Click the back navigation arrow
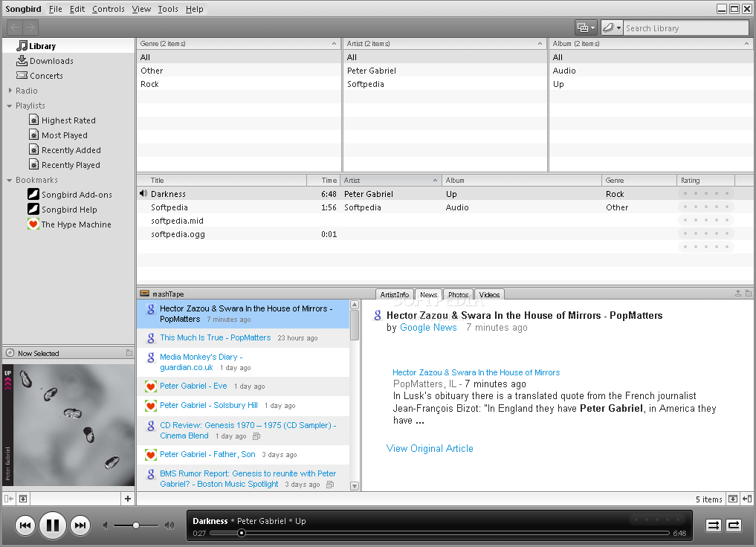 pos(14,27)
